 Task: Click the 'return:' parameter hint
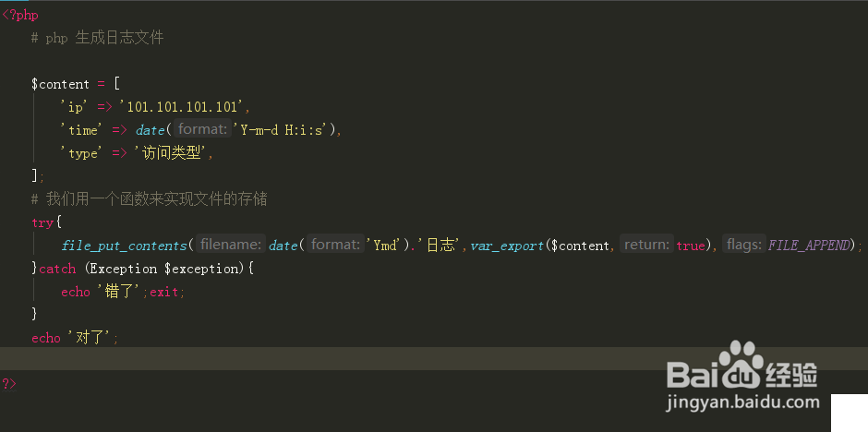point(645,245)
